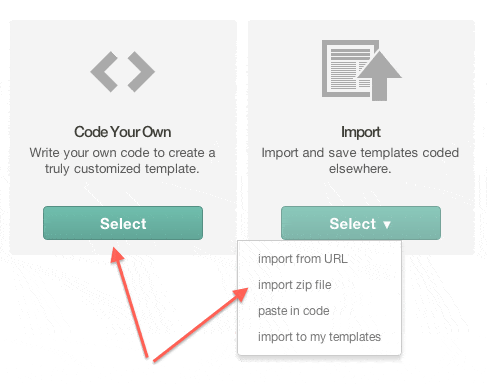Click red arrow pointing at import zip file

coord(201,324)
